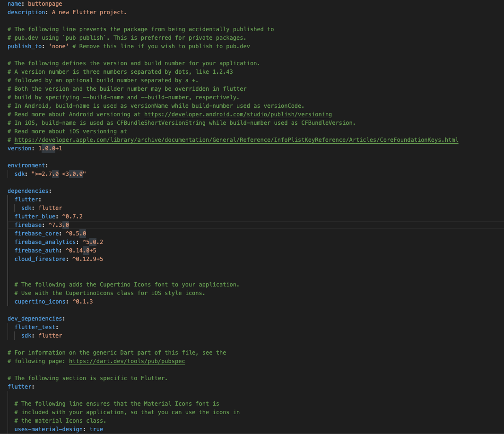Click comment 'Both the version and the builder number'

pos(127,89)
